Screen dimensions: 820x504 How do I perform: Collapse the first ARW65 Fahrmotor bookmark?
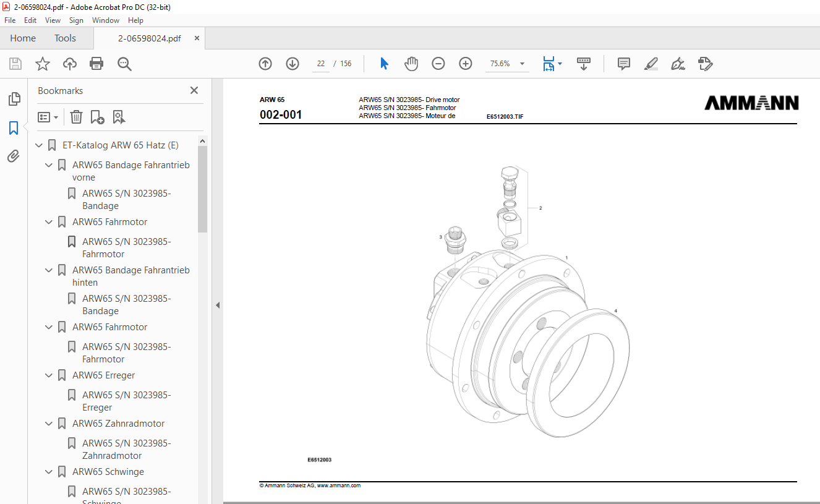point(49,222)
